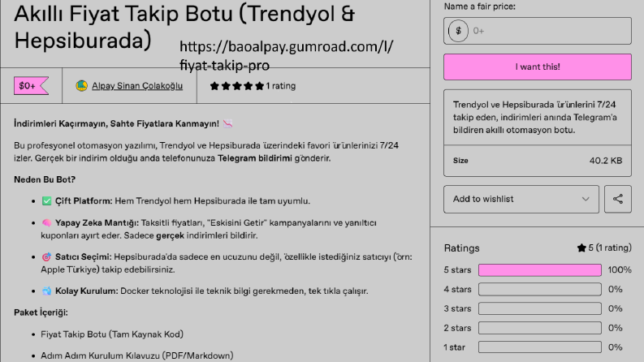Click the whale emoji by Kolay Kurulum
This screenshot has height=362, width=644.
[x=47, y=291]
